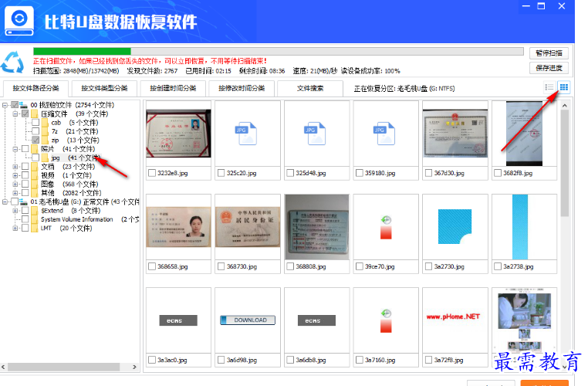
Task: Open the 按文件路径分类 tab
Action: coord(35,89)
